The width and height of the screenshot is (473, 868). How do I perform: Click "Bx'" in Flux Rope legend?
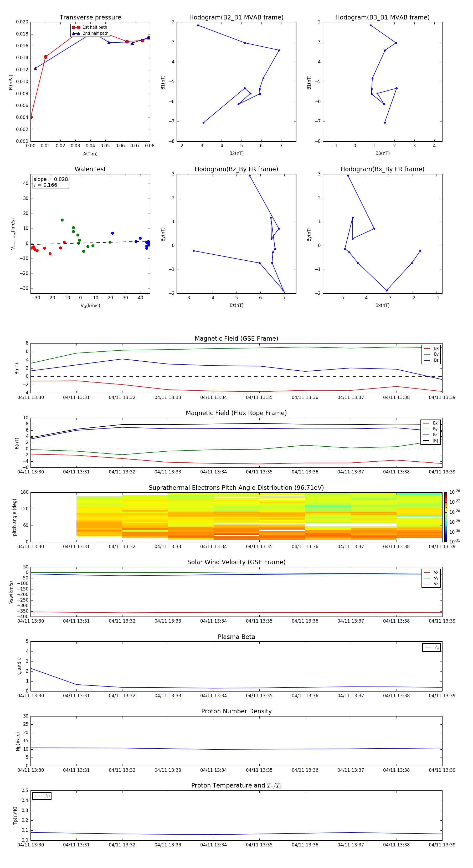pyautogui.click(x=431, y=423)
